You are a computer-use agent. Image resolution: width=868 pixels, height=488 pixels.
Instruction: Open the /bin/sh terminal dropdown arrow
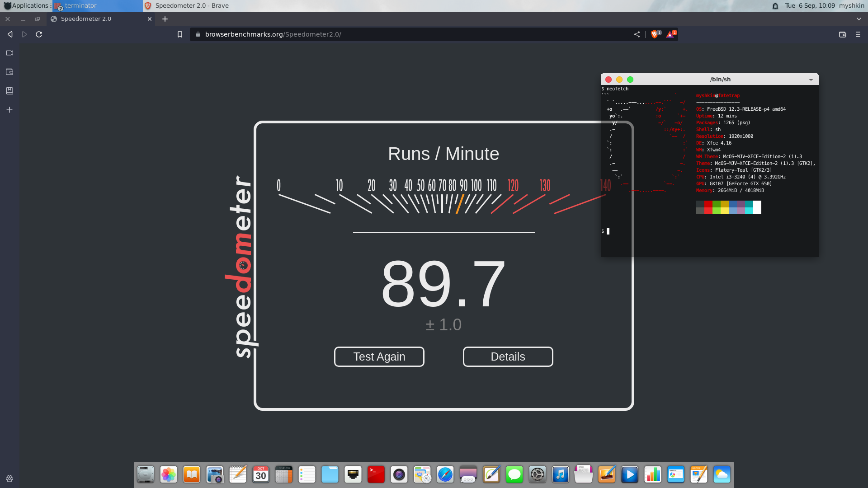811,80
